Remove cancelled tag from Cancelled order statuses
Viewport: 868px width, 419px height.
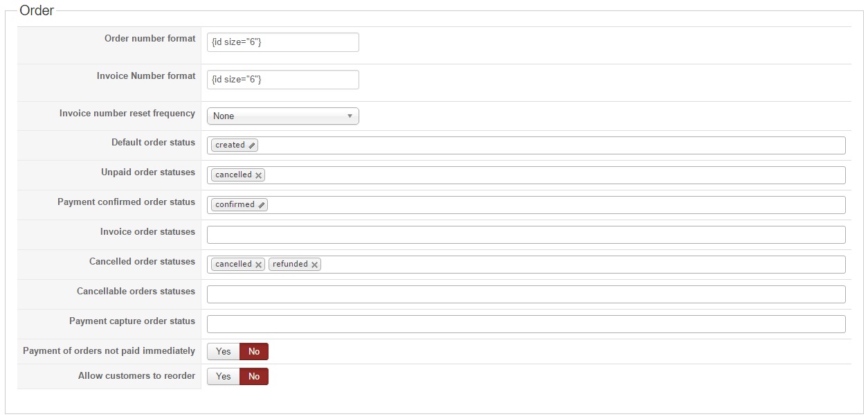click(258, 265)
